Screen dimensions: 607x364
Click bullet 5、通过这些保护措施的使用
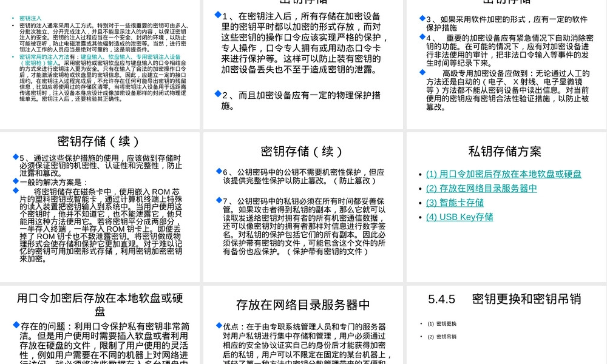pos(101,166)
